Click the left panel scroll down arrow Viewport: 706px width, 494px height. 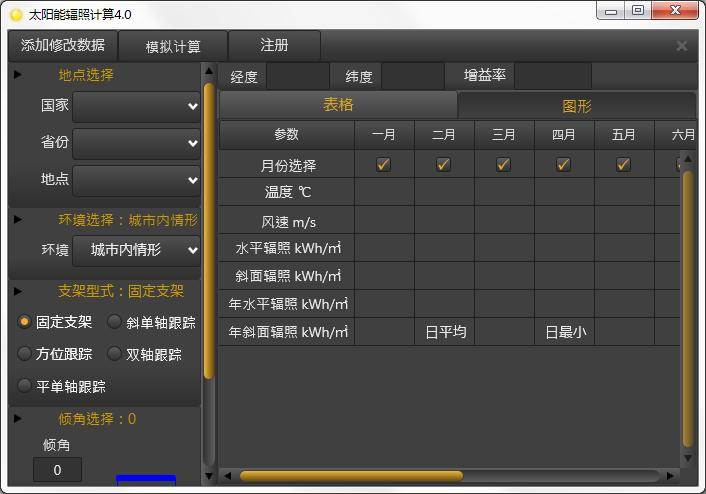pos(208,476)
